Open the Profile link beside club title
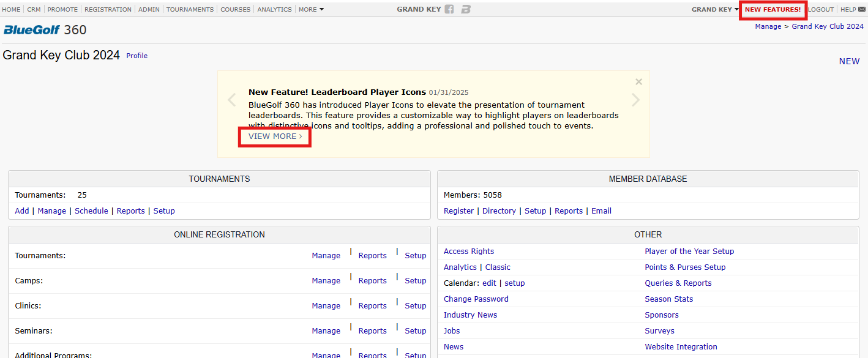This screenshot has width=868, height=358. point(137,56)
